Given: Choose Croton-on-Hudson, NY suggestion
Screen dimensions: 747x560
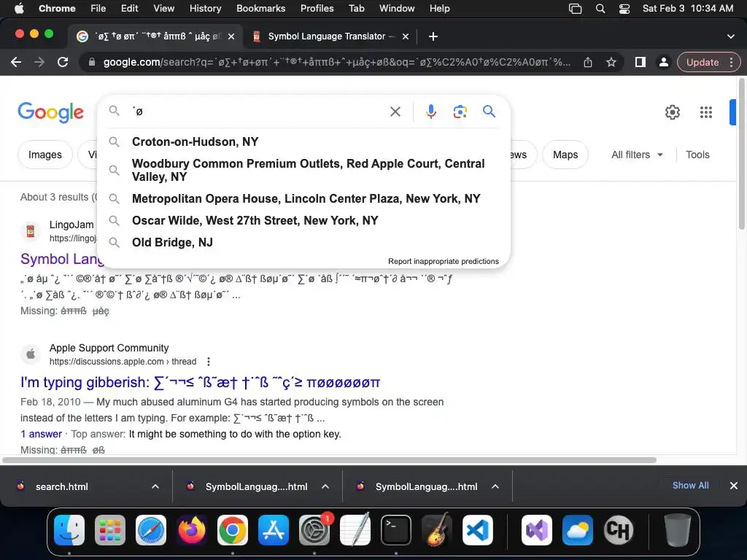Looking at the screenshot, I should click(303, 141).
